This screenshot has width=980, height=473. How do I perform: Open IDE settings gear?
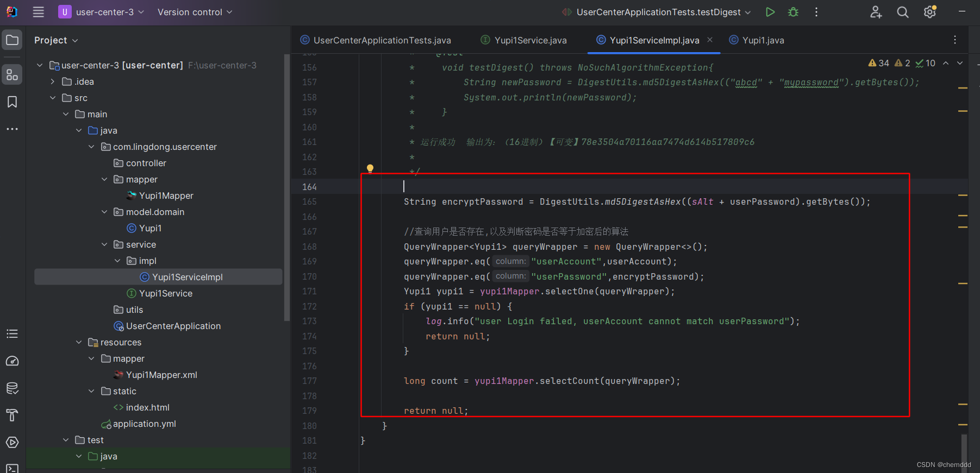[930, 12]
